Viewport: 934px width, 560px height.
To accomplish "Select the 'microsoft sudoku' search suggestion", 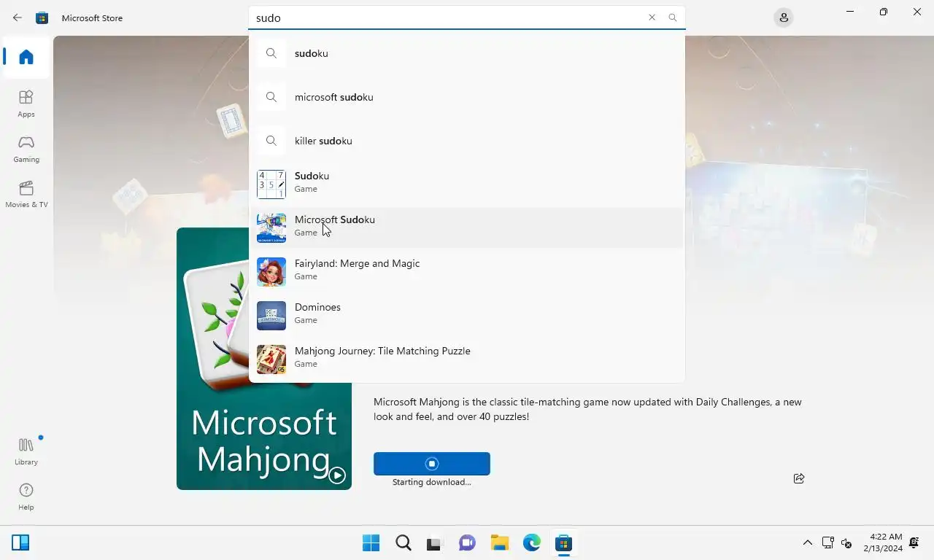I will point(467,97).
